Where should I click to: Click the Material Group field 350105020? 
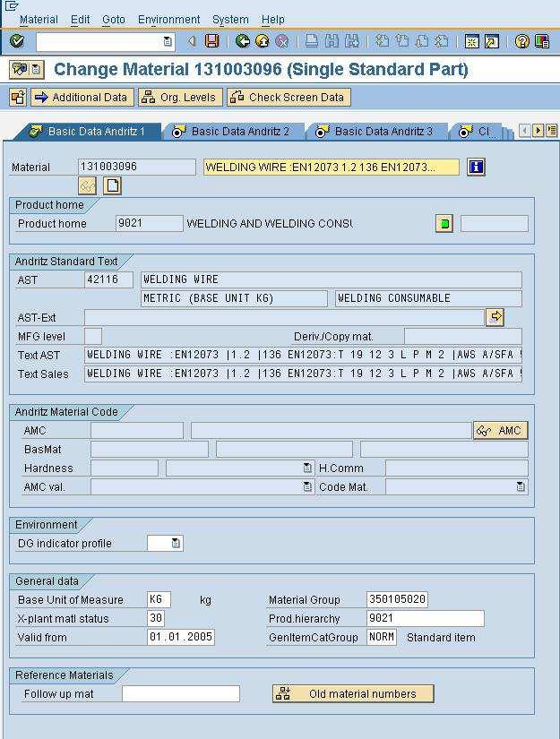tap(397, 599)
